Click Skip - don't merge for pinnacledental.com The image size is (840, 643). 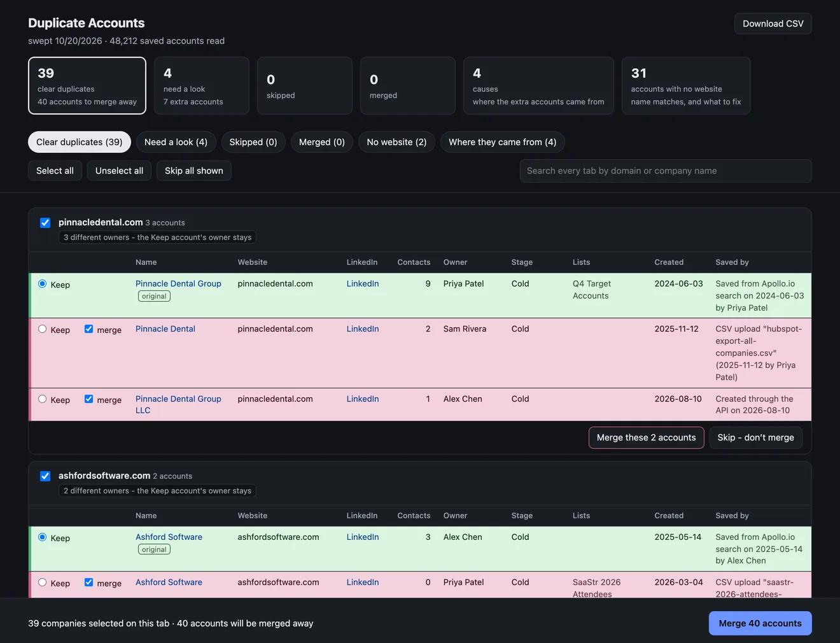[x=756, y=437]
